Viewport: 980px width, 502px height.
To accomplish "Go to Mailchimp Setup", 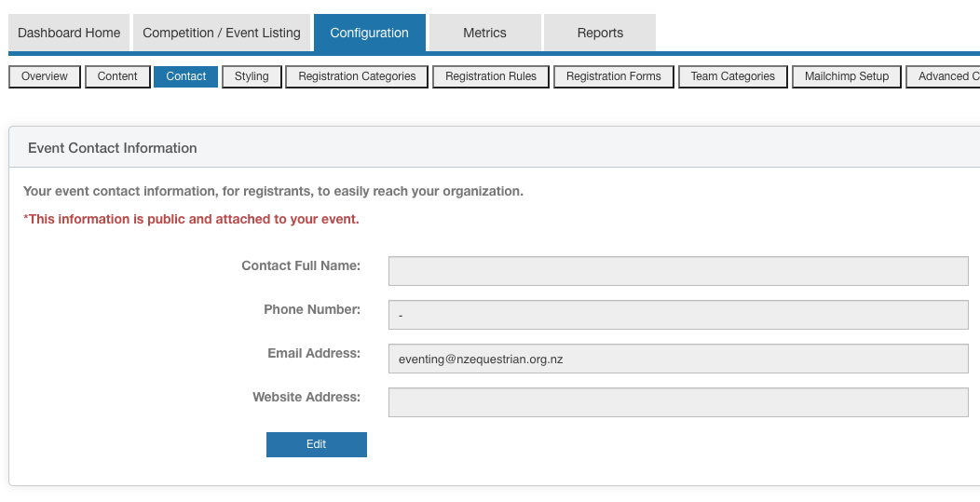I will (847, 76).
